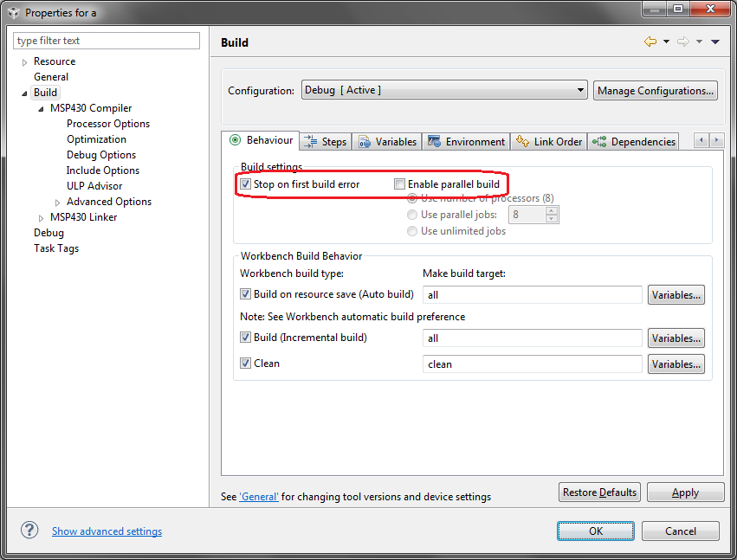Click the type filter text field
737x560 pixels.
pos(106,41)
